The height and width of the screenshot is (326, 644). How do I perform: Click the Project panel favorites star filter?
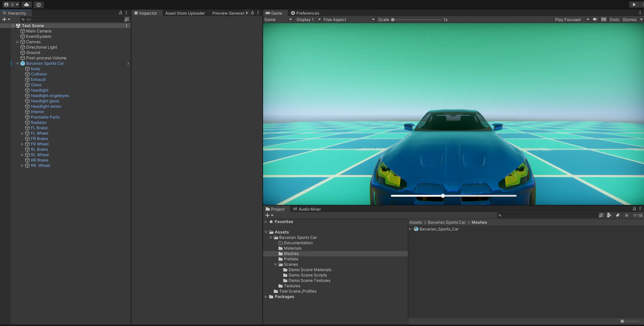click(627, 215)
